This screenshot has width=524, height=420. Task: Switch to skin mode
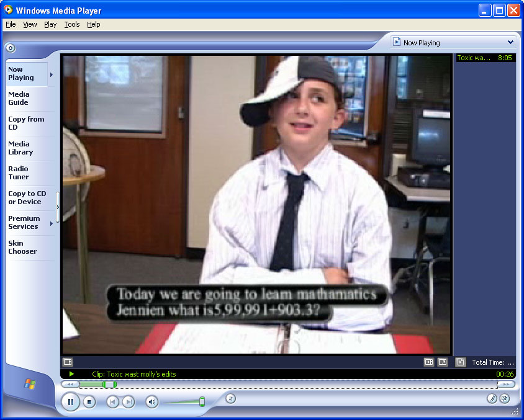coord(505,399)
